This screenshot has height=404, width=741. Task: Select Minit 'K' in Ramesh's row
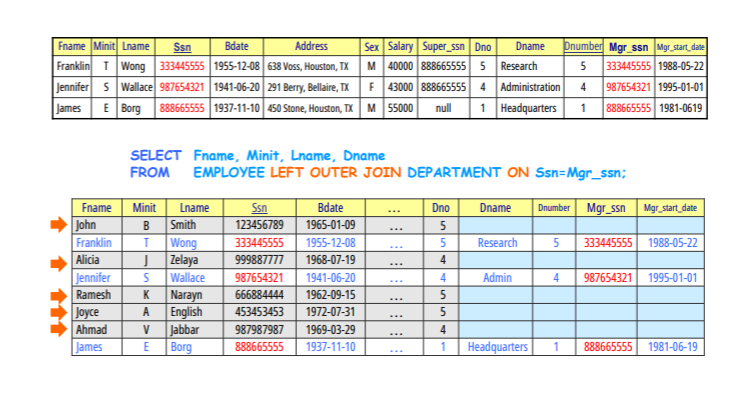pyautogui.click(x=146, y=295)
